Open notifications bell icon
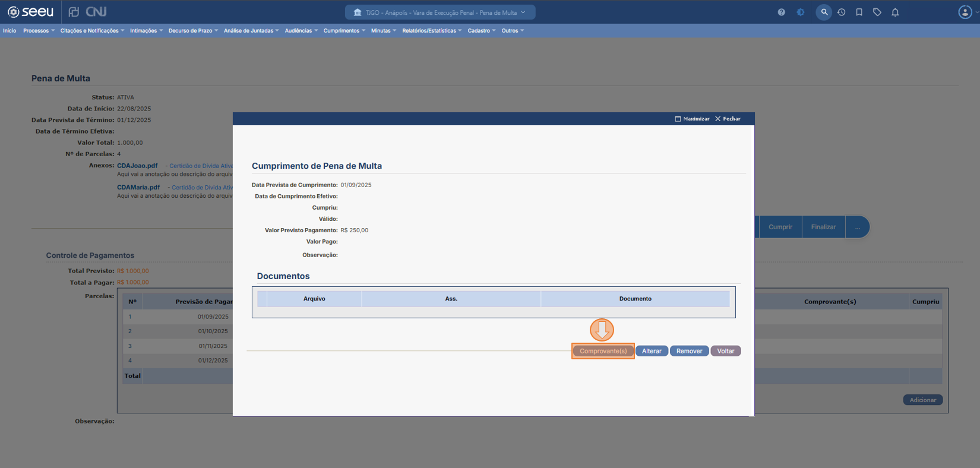Image resolution: width=980 pixels, height=468 pixels. (x=895, y=12)
